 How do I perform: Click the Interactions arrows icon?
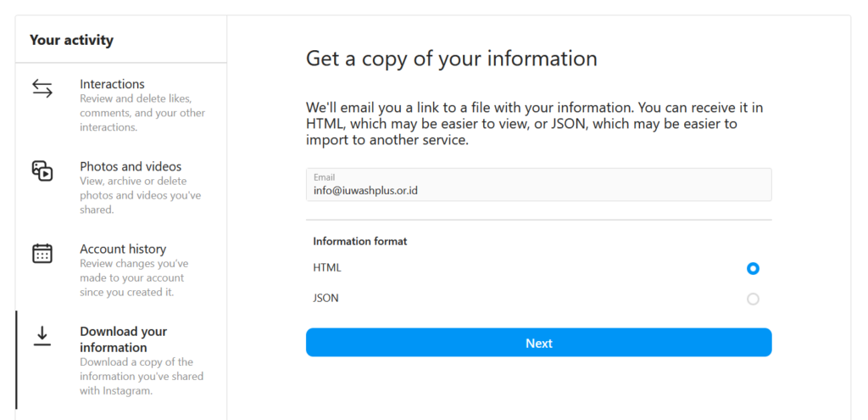[x=42, y=88]
